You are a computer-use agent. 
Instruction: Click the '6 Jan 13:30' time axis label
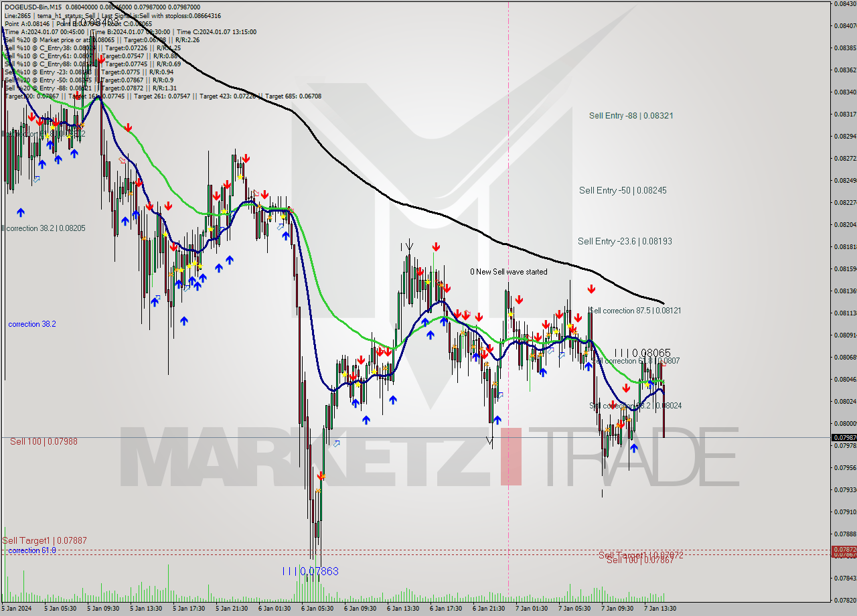(403, 609)
